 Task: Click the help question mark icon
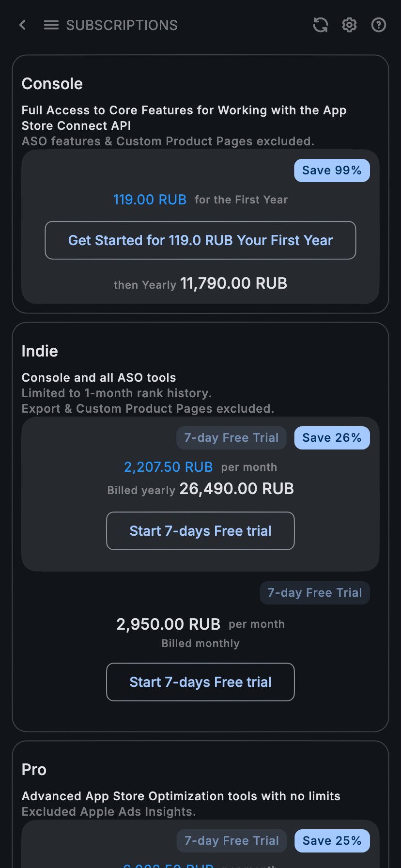pyautogui.click(x=378, y=25)
